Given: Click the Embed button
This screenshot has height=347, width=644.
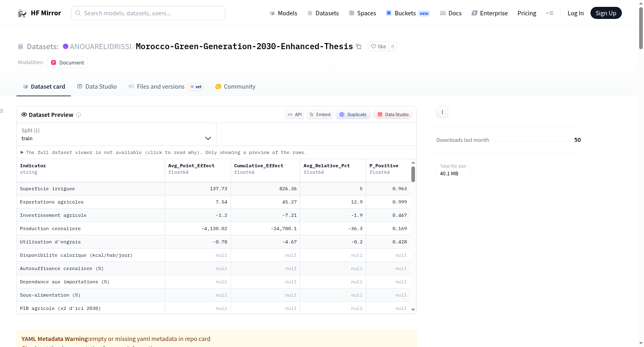Looking at the screenshot, I should click(x=320, y=114).
